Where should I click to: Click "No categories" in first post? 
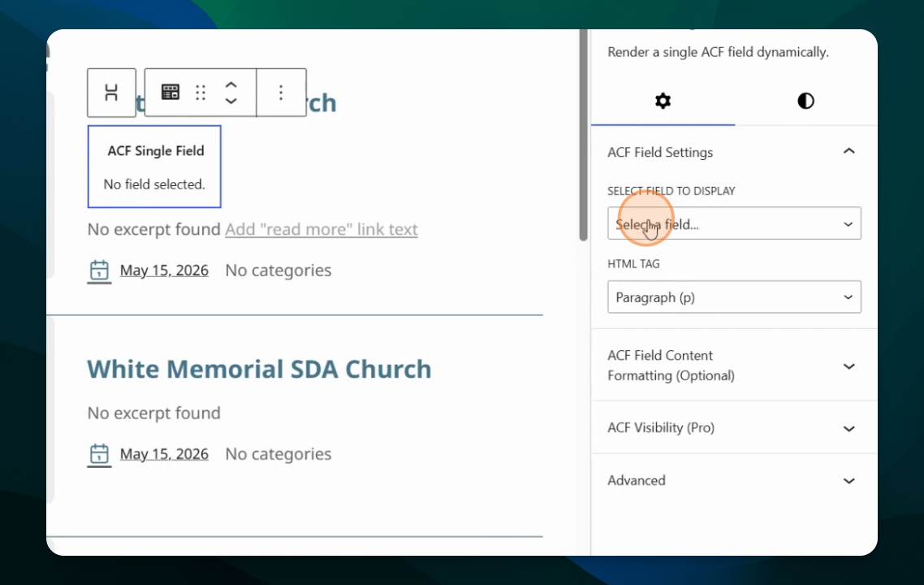[x=278, y=270]
